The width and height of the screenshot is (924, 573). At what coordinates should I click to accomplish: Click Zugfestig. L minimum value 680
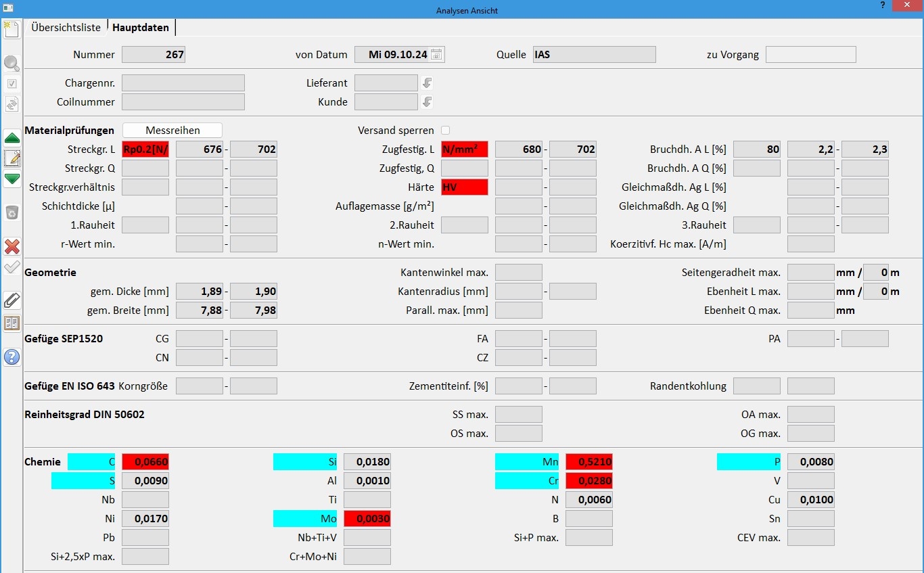point(519,150)
